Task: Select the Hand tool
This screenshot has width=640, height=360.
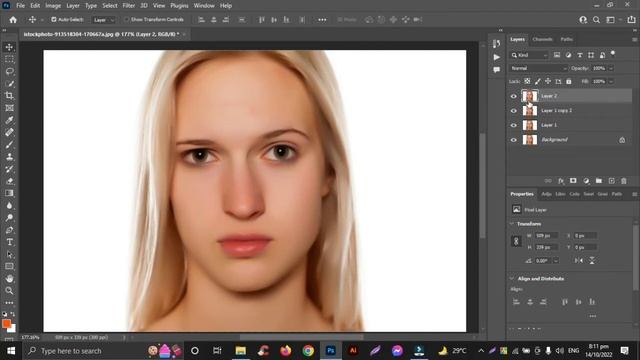Action: pos(9,279)
